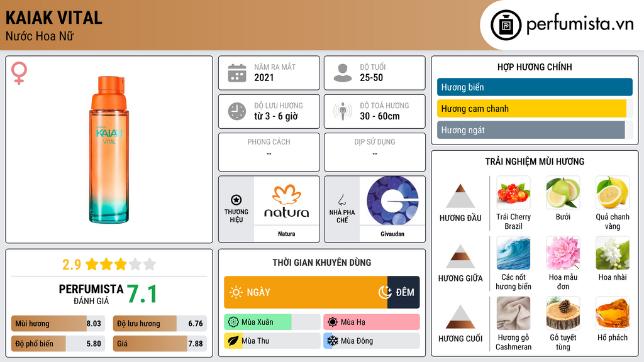The image size is (644, 362).
Task: Click the perfumista.vn bottle logo icon
Action: (506, 25)
